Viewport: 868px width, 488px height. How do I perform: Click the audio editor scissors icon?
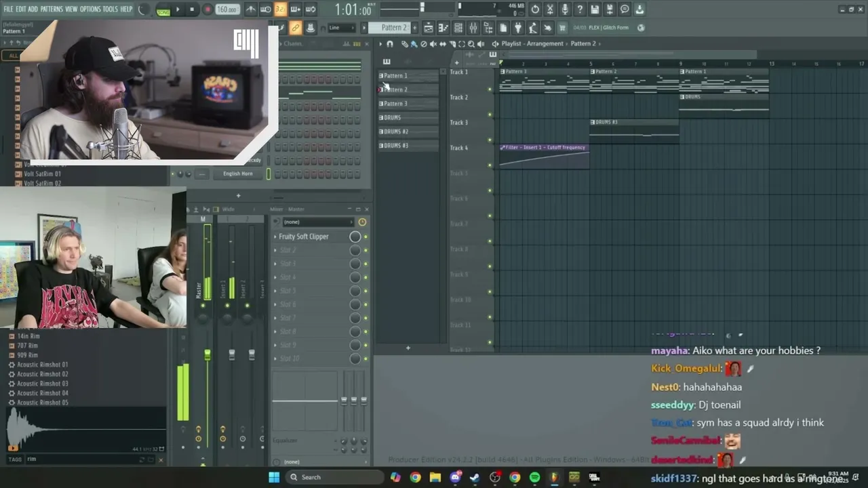tap(550, 9)
